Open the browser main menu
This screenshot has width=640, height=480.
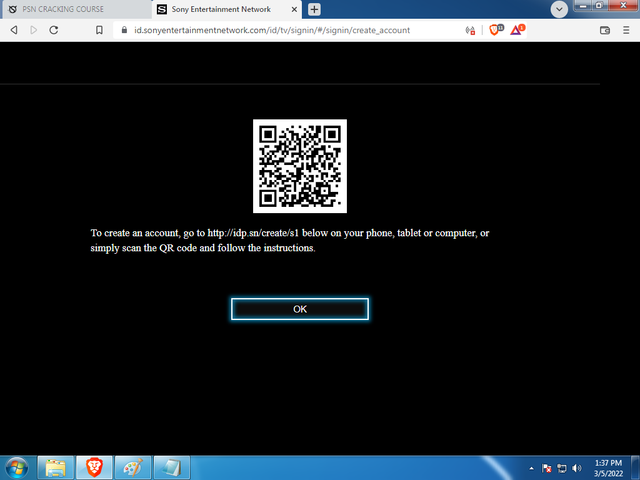coord(626,30)
